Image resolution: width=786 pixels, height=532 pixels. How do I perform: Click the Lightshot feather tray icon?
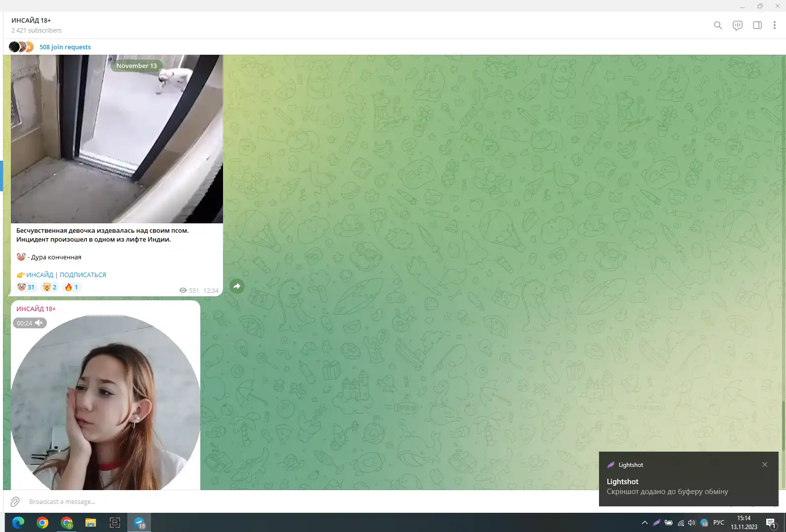tap(657, 523)
